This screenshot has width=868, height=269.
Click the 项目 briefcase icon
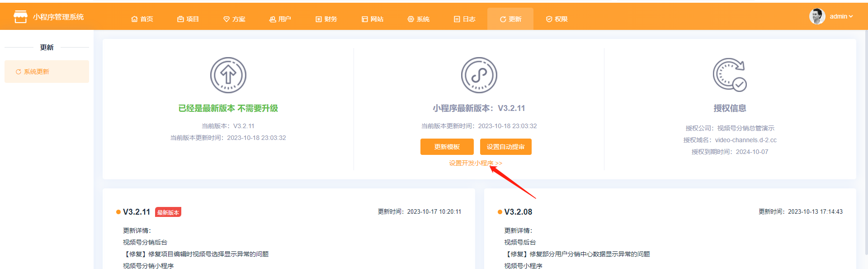[x=180, y=19]
